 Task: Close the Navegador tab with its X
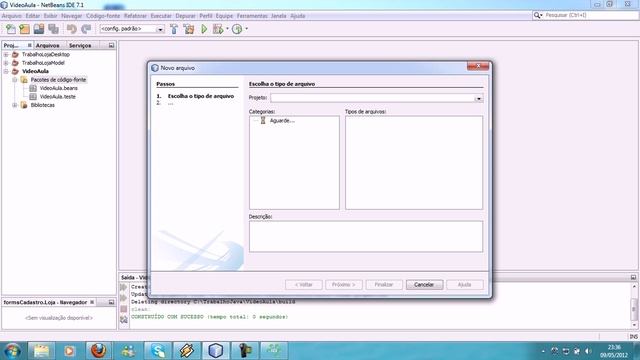pyautogui.click(x=92, y=302)
